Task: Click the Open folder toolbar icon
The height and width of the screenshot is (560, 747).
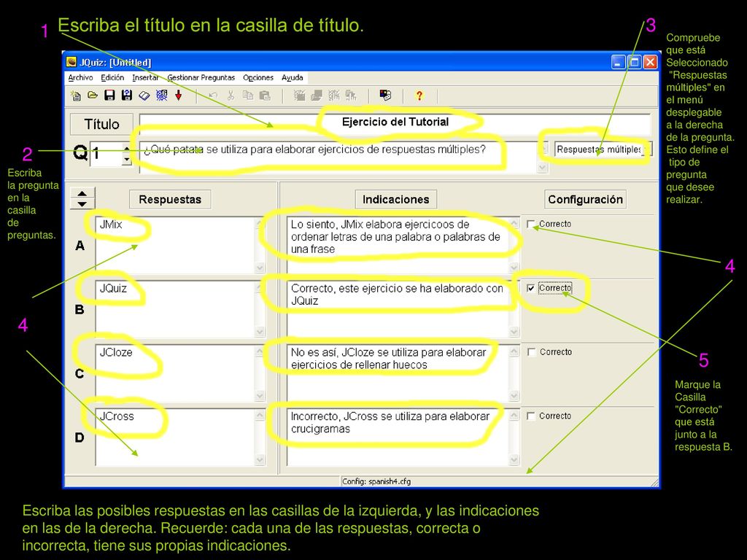Action: [93, 96]
